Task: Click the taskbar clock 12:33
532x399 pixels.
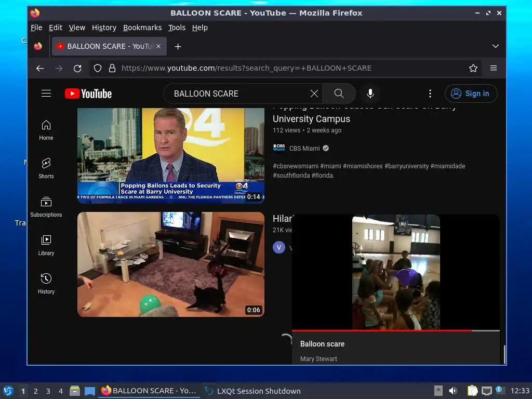Action: pyautogui.click(x=520, y=391)
